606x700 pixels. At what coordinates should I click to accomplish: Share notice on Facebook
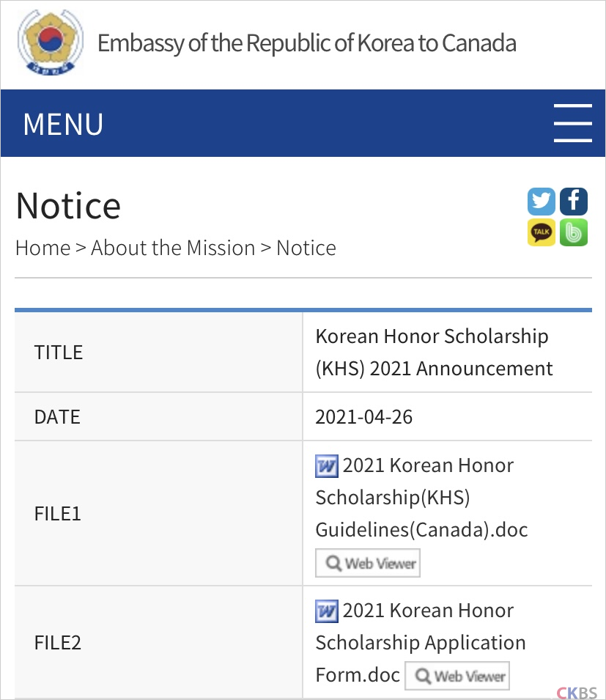pos(574,202)
